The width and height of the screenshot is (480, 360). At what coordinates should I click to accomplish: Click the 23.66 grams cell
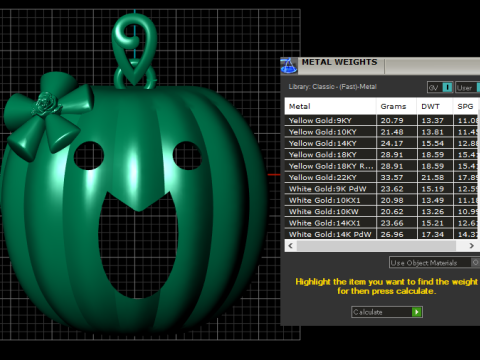click(397, 223)
